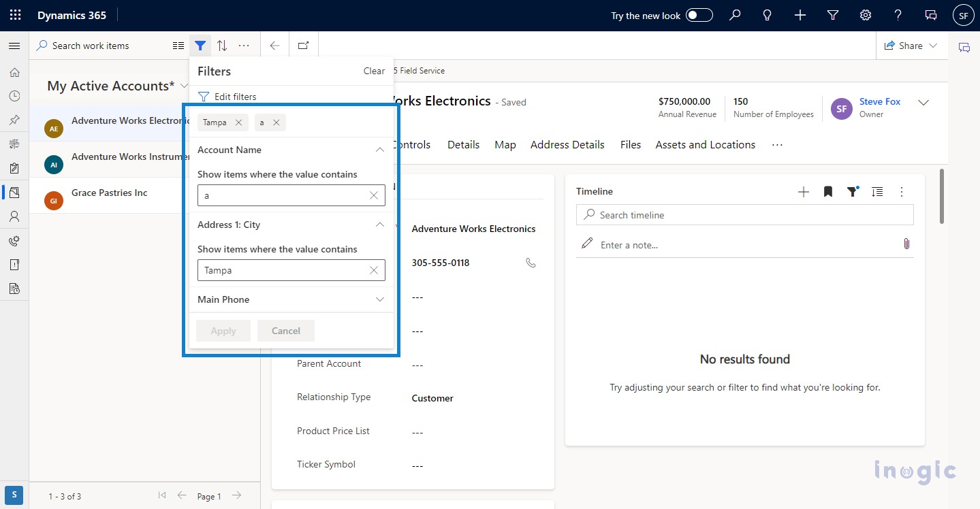The width and height of the screenshot is (980, 509).
Task: Open My Active Accounts view selector
Action: coord(118,86)
